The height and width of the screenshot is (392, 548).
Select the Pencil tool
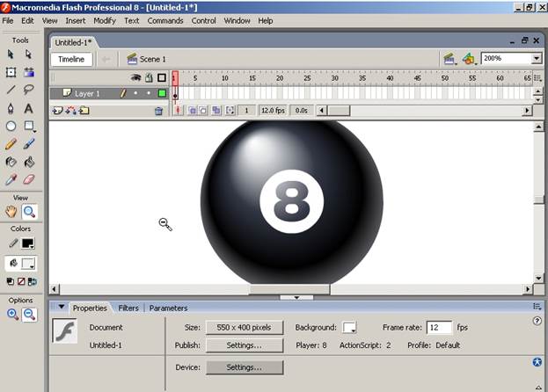tap(11, 144)
